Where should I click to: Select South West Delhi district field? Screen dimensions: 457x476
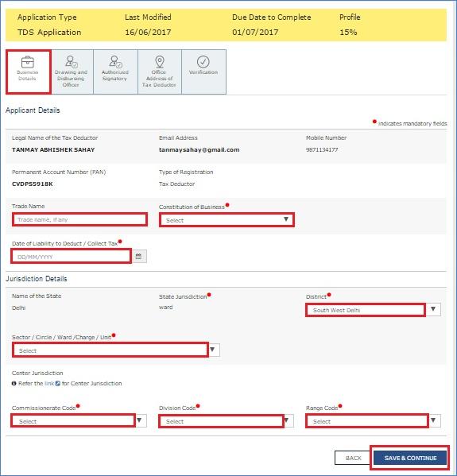366,310
